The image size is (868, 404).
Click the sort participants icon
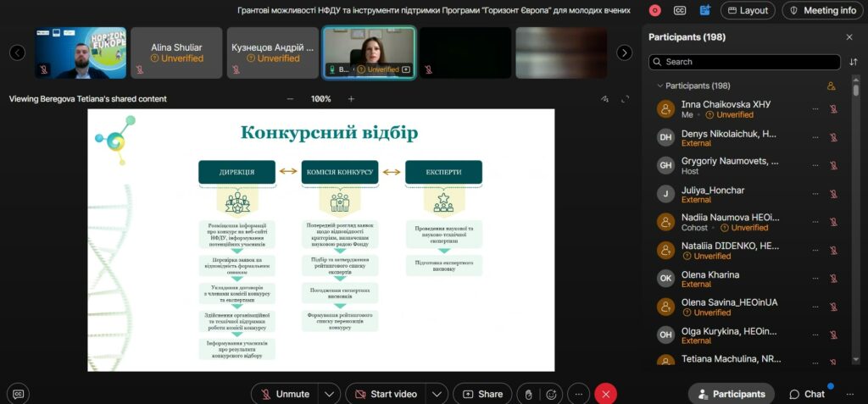pos(853,62)
